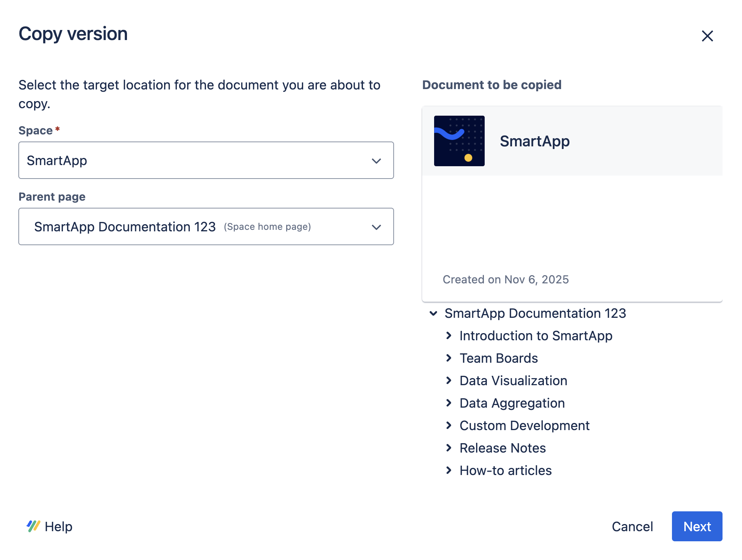Click the SmartApp space selection field
Image resolution: width=742 pixels, height=560 pixels.
(x=187, y=161)
